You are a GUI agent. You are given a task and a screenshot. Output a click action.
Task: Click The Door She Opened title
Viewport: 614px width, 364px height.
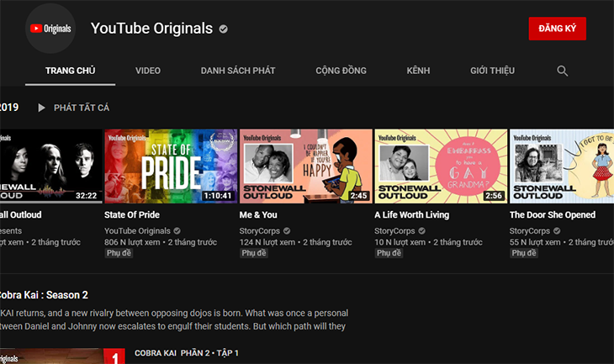coord(553,215)
